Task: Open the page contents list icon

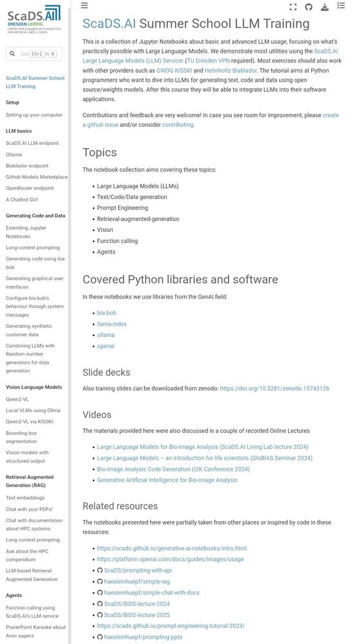Action: click(x=341, y=6)
